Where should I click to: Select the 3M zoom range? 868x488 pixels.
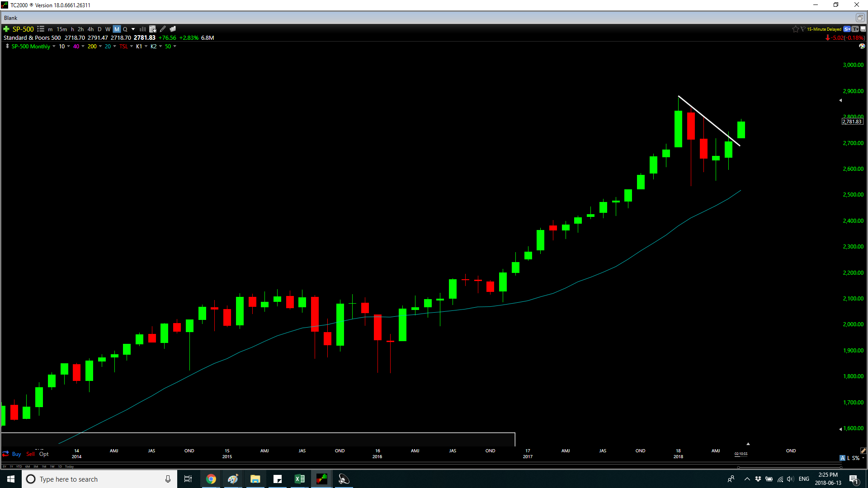pos(36,466)
